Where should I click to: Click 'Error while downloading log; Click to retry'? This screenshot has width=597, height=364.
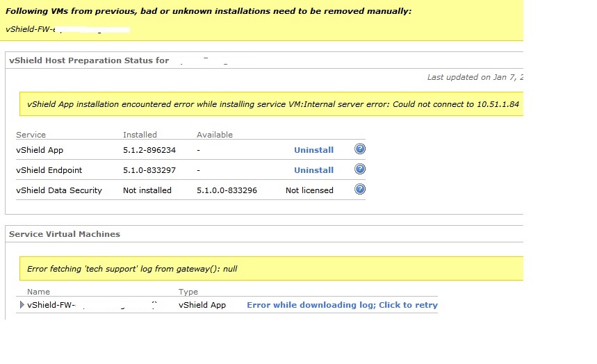(x=343, y=305)
